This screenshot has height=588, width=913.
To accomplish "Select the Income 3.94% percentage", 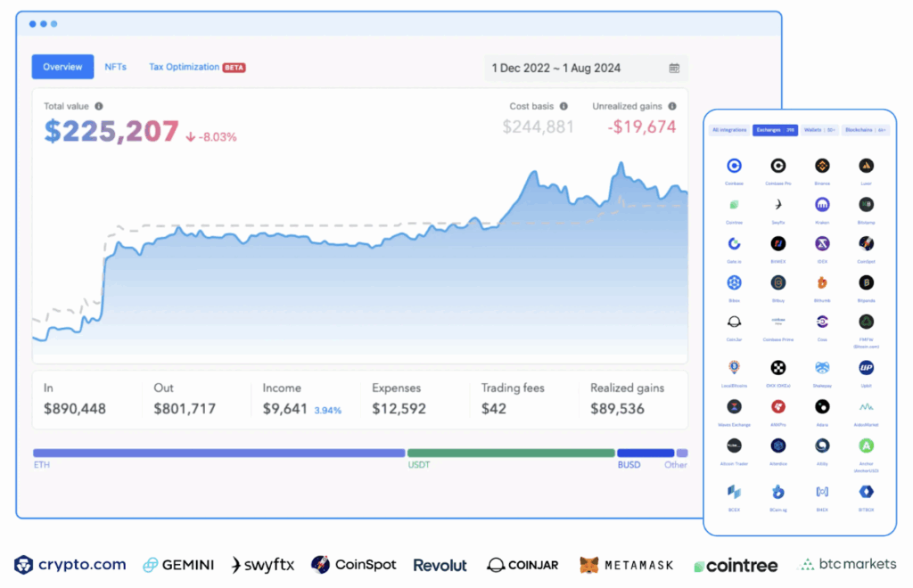I will [328, 411].
